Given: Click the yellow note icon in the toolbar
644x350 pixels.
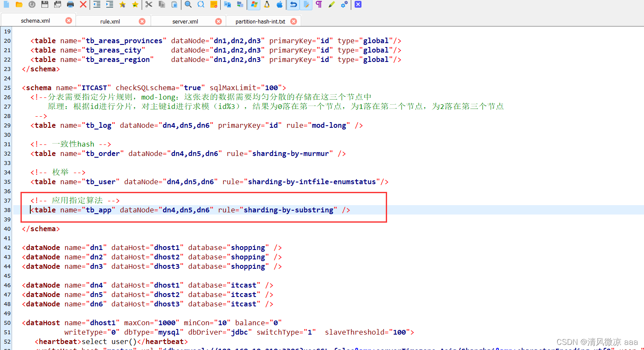Looking at the screenshot, I should point(214,4).
